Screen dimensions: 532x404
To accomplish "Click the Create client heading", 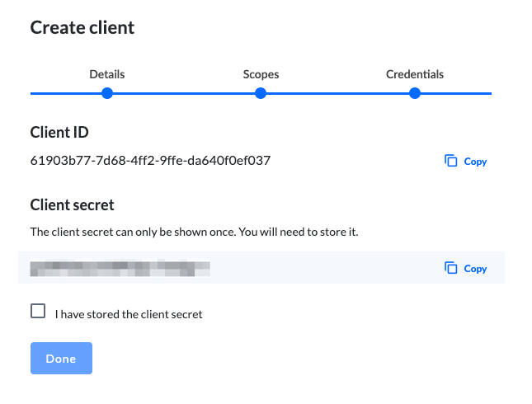I will click(82, 27).
